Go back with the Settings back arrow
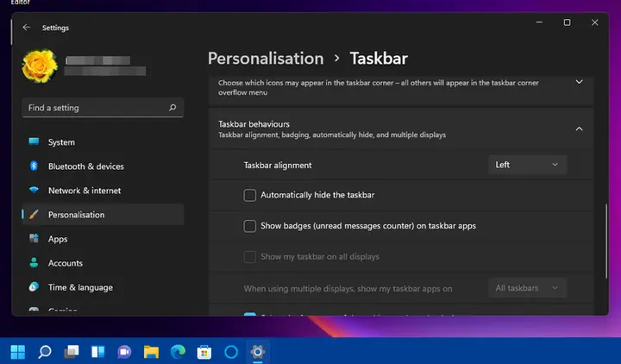Viewport: 621px width, 364px height. pos(27,28)
